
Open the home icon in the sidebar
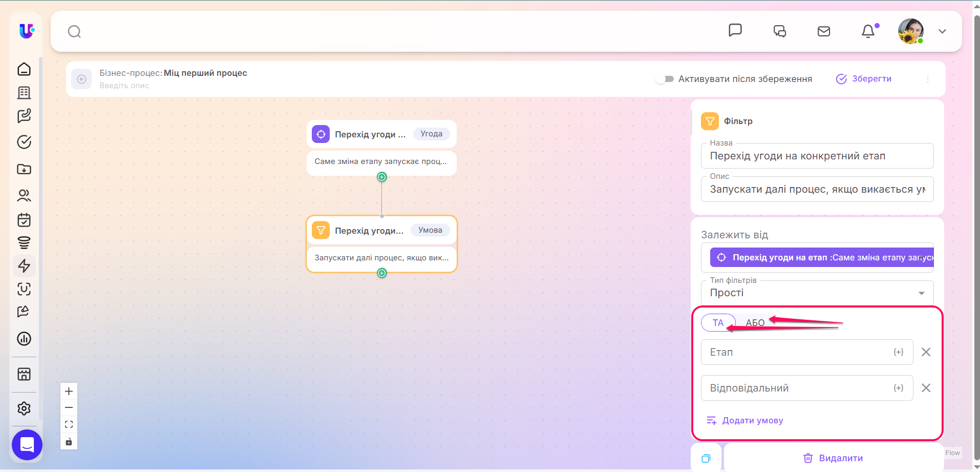[x=24, y=69]
